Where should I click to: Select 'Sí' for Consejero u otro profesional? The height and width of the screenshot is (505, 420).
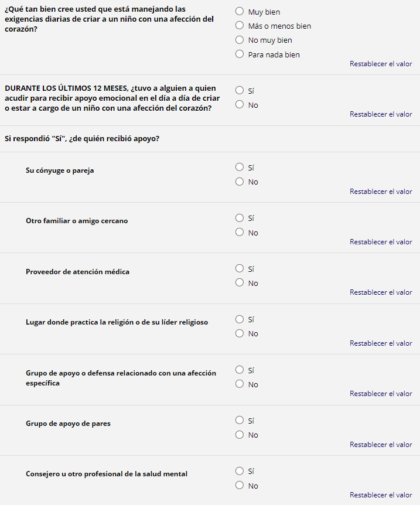[239, 471]
